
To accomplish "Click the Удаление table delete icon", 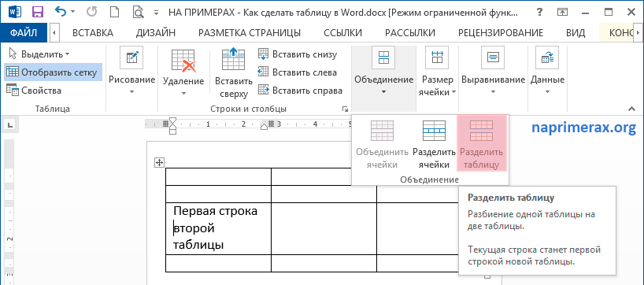I will [183, 60].
